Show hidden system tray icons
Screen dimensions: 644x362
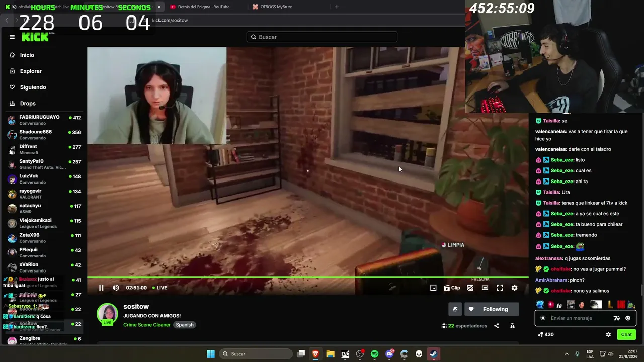(566, 354)
